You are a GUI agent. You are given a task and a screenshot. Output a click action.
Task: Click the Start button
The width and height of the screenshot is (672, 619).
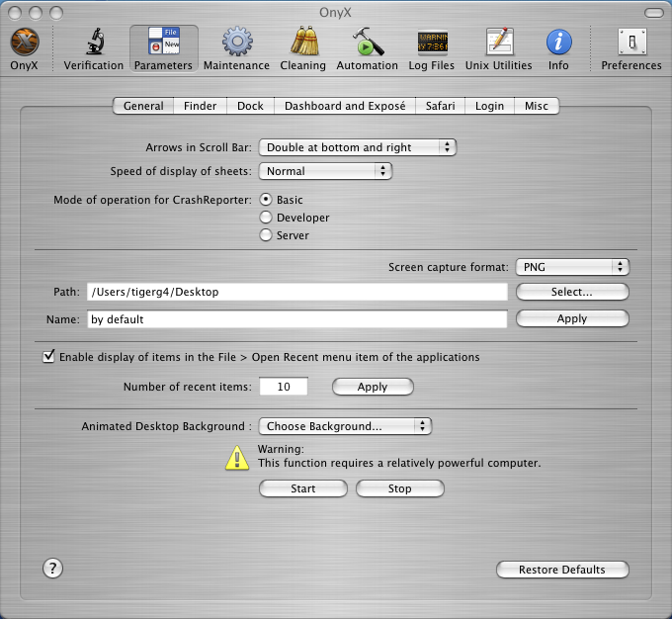[303, 488]
